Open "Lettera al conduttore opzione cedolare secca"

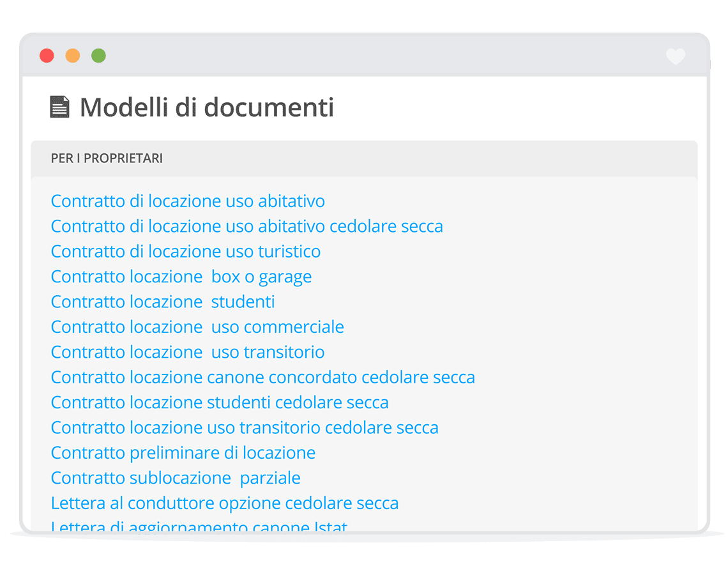pyautogui.click(x=224, y=503)
